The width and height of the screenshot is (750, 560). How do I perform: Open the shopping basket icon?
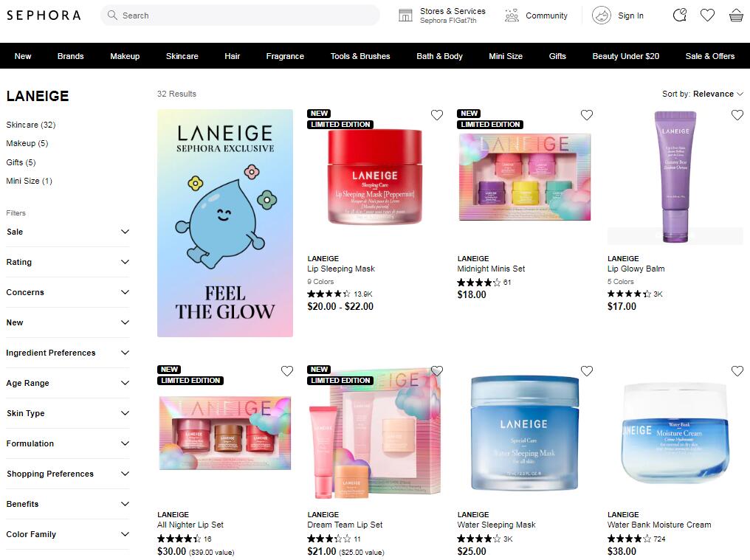point(736,15)
